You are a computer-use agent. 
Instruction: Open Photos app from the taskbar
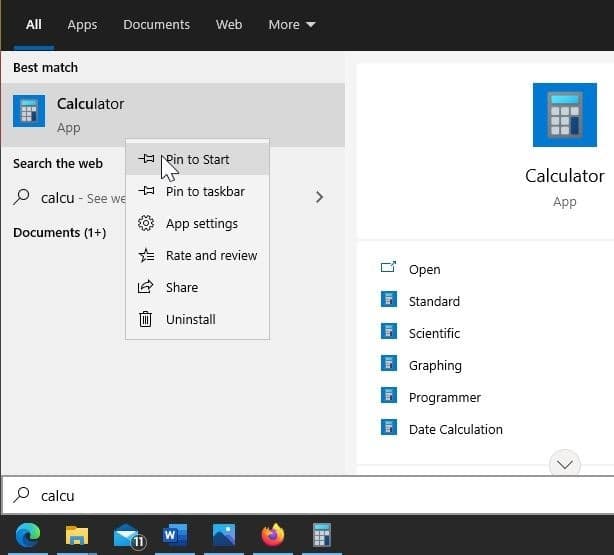click(x=224, y=535)
